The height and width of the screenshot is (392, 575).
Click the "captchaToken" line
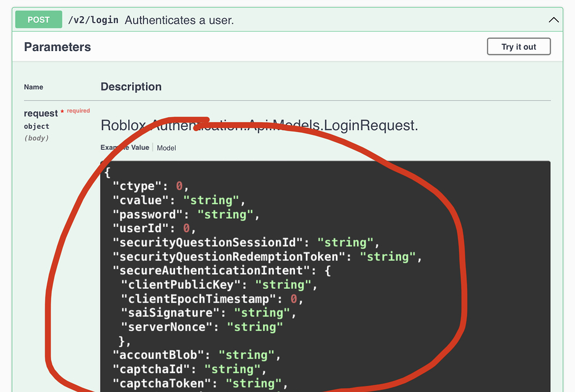point(200,384)
